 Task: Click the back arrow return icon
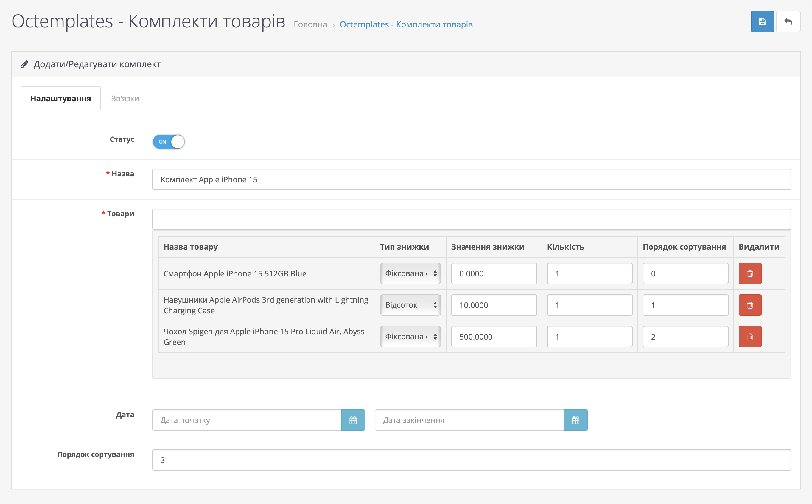pos(788,22)
